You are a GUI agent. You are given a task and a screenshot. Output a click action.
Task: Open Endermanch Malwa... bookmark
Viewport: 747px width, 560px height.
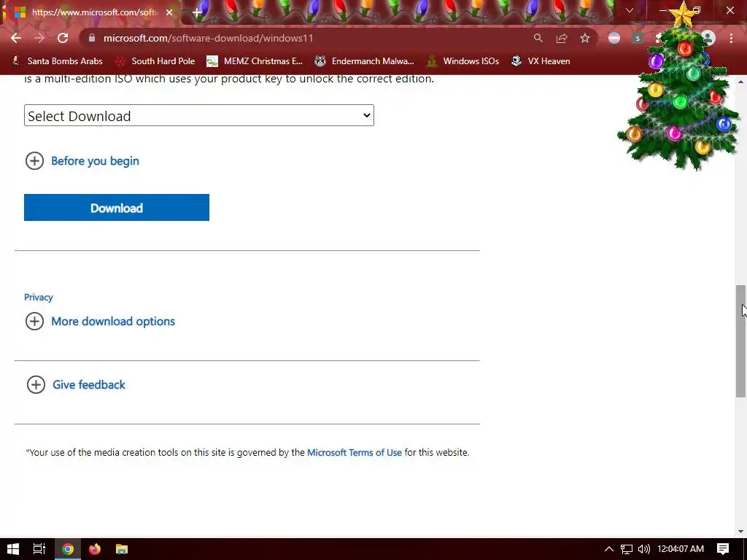[x=365, y=61]
